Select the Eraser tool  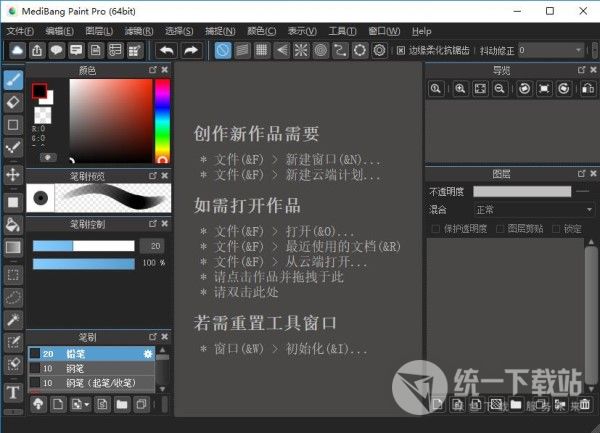click(13, 102)
